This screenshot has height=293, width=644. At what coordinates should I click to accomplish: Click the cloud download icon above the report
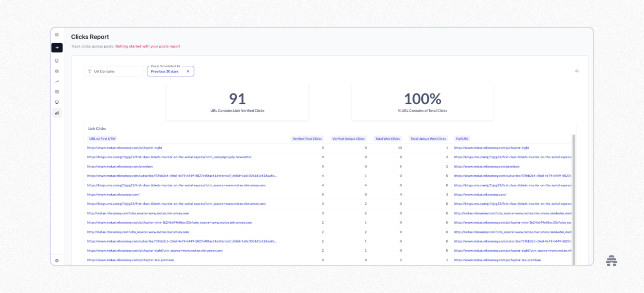point(577,71)
